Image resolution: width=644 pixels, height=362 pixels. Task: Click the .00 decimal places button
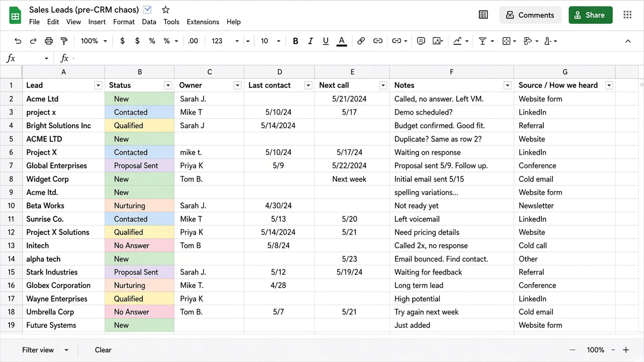click(193, 41)
